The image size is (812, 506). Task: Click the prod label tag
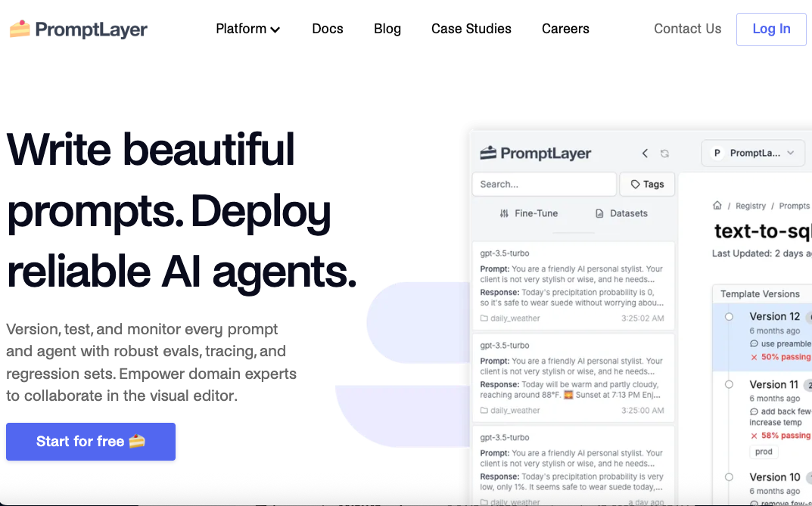click(764, 452)
